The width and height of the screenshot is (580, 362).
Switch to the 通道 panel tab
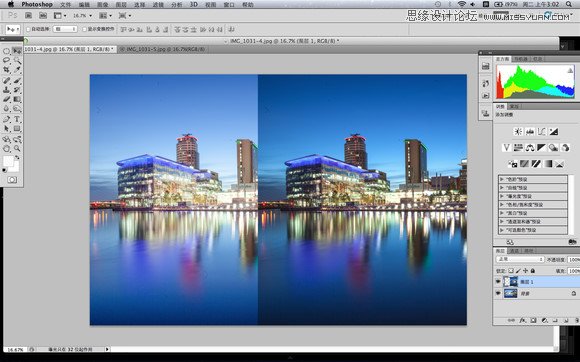pos(515,251)
